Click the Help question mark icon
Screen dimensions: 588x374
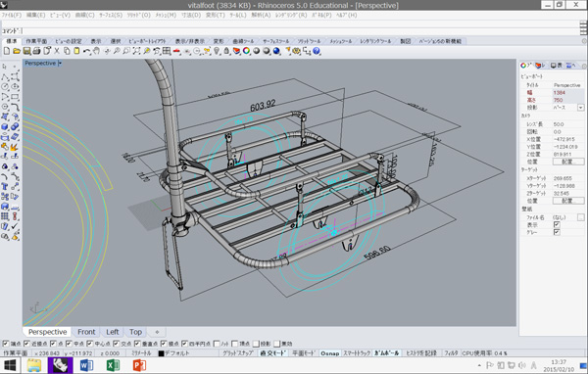pos(317,51)
